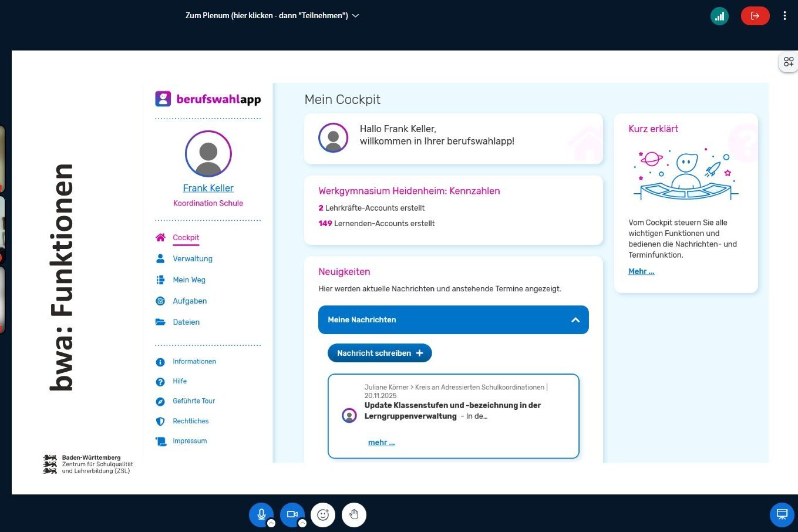Click the shield icon beside Rechtliches
Viewport: 798px width, 532px height.
(160, 422)
